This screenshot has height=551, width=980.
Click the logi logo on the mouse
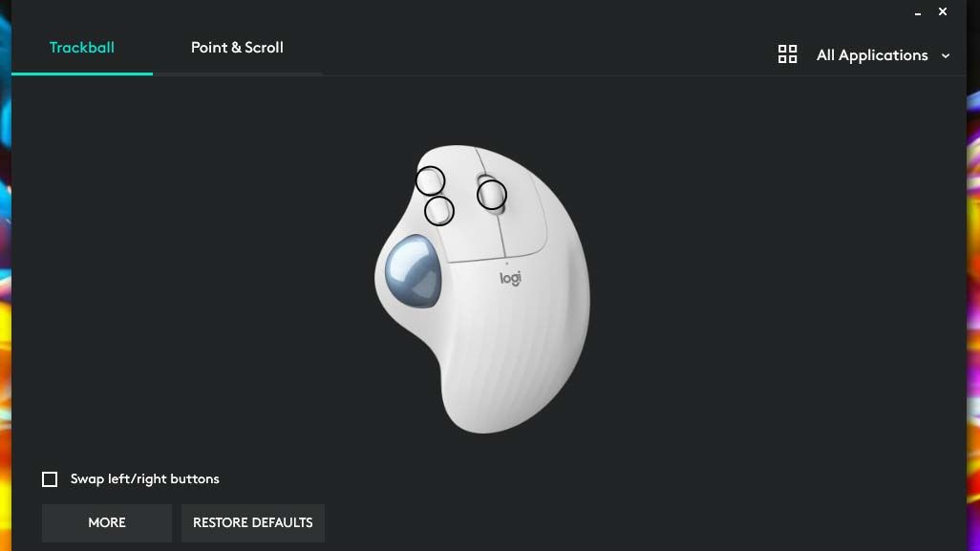pos(511,279)
